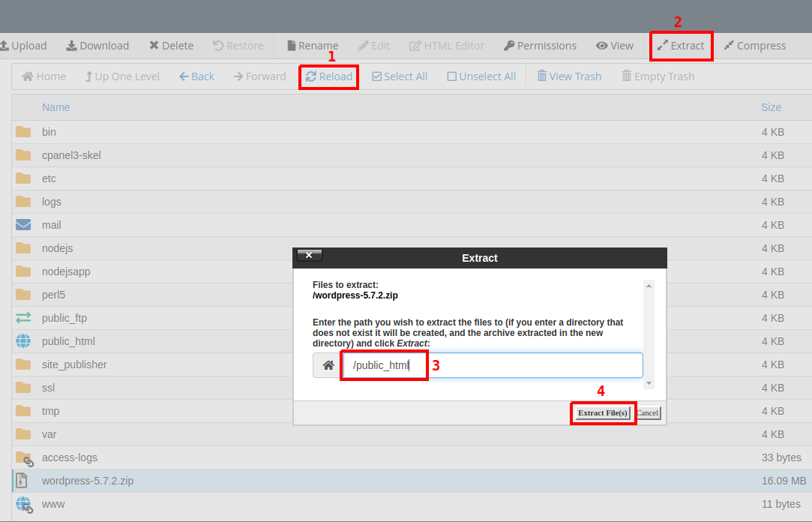Click the home icon beside path field

pos(328,365)
